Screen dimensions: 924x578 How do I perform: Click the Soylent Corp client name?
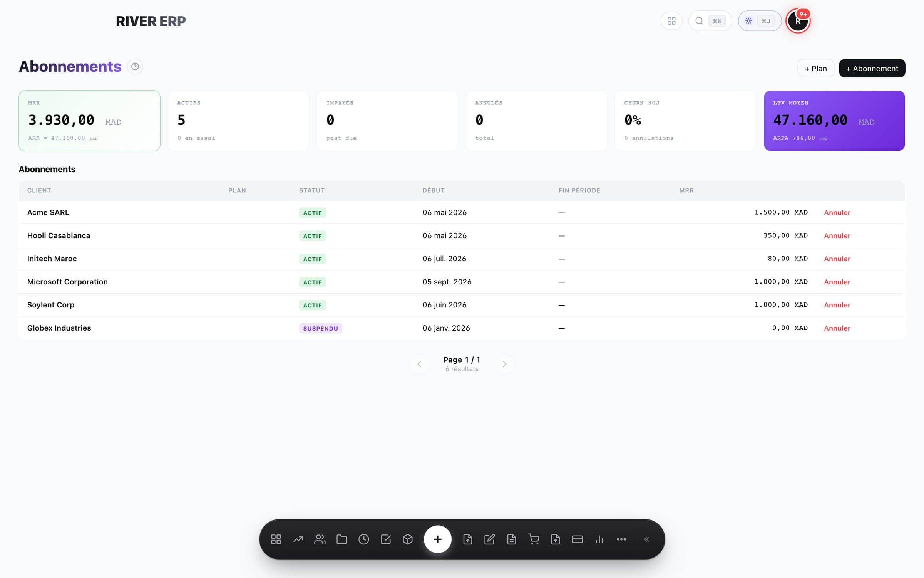(51, 305)
